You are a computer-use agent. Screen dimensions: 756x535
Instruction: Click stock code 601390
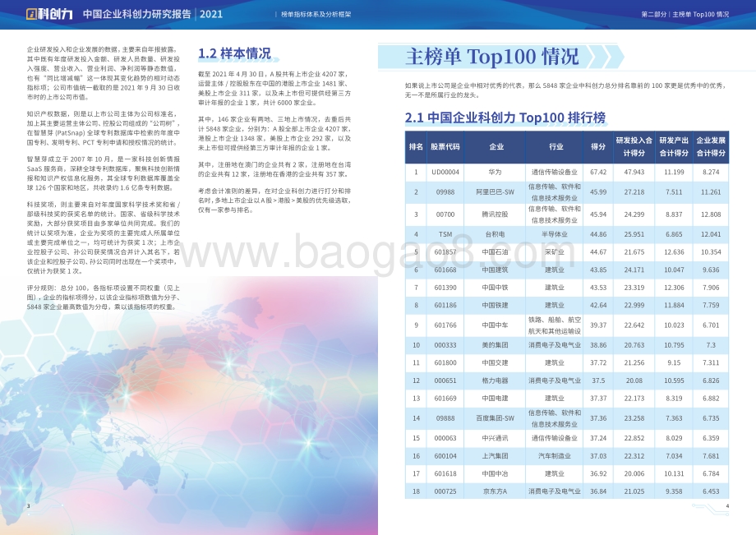coord(445,288)
